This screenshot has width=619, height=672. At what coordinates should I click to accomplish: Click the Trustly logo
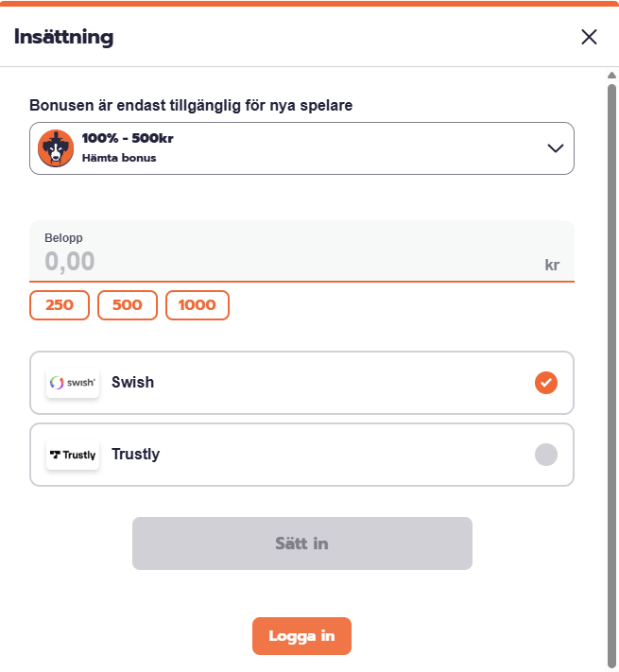[73, 455]
